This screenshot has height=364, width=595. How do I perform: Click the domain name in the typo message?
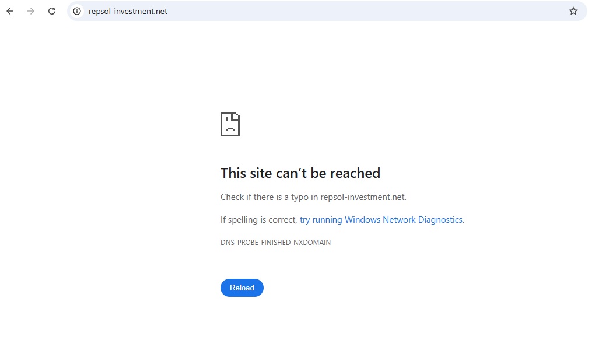362,197
